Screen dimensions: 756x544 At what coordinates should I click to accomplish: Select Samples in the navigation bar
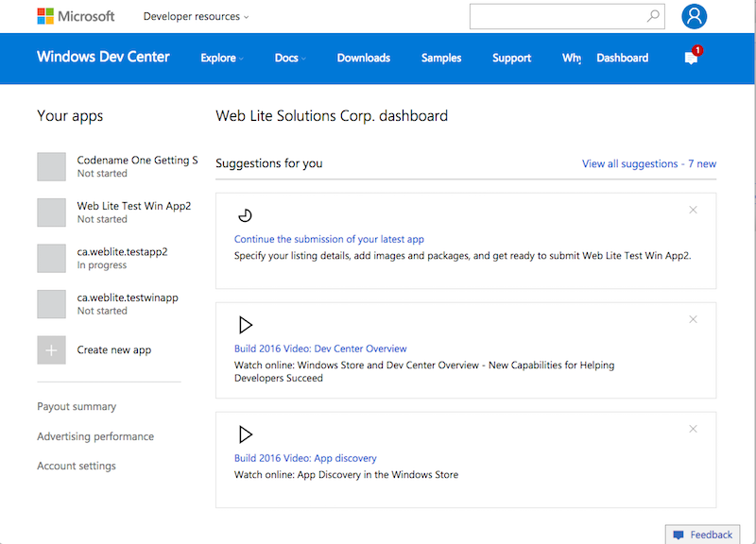[440, 58]
